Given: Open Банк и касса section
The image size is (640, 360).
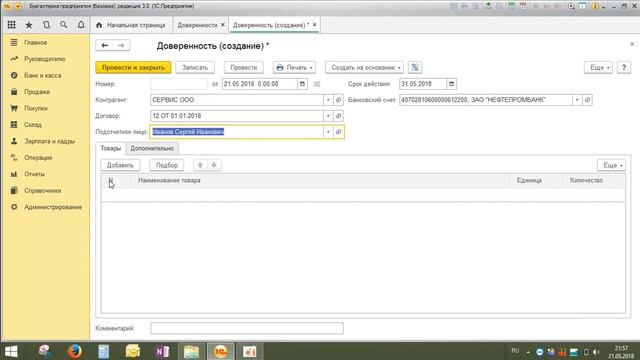Looking at the screenshot, I should point(42,76).
